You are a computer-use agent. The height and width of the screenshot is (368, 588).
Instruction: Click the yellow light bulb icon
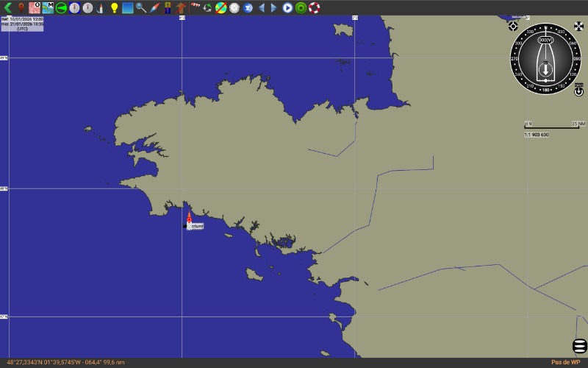(114, 7)
